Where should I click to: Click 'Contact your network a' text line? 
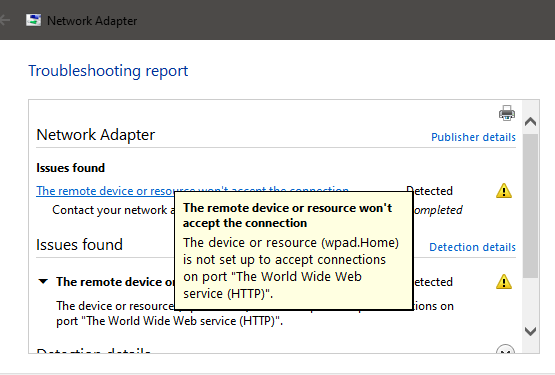[x=113, y=210]
